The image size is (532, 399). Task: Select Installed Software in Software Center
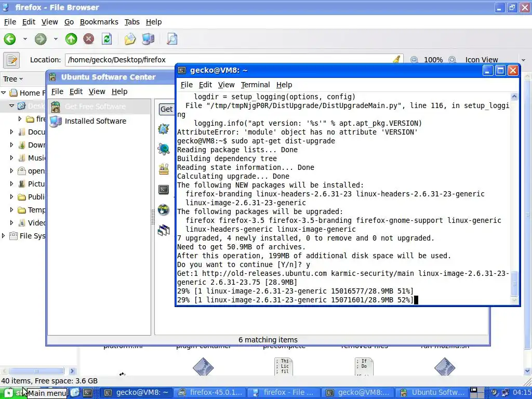tap(99, 121)
